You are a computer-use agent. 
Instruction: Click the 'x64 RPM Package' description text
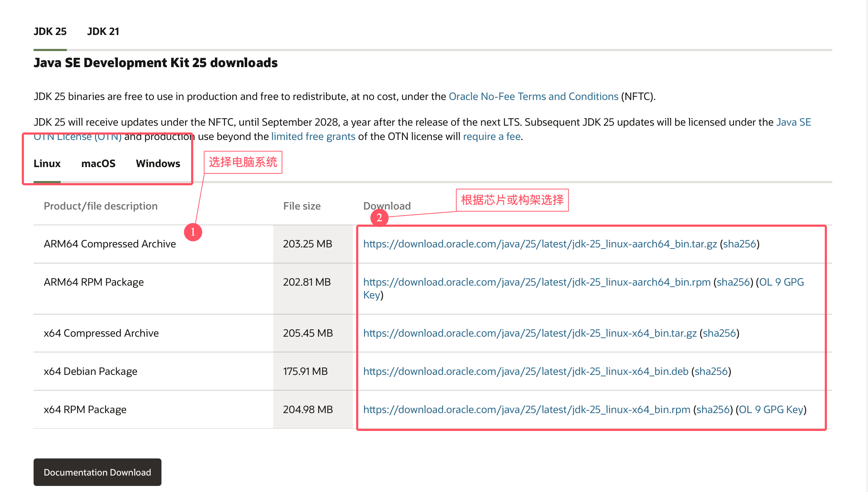[x=85, y=410]
